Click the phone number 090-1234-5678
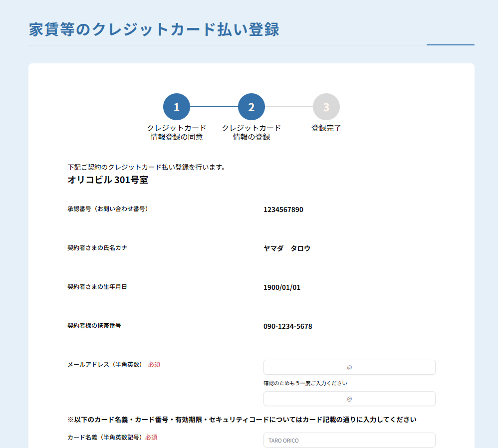The width and height of the screenshot is (498, 448). tap(288, 326)
